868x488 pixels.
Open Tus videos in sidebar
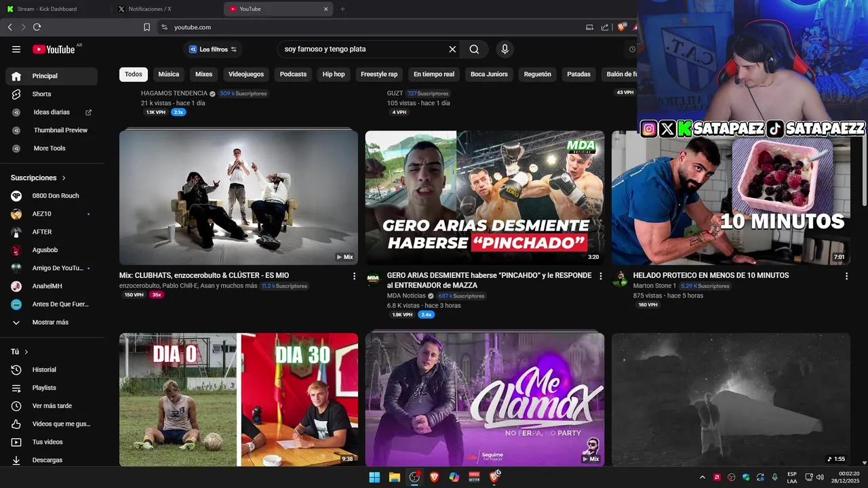point(52,442)
